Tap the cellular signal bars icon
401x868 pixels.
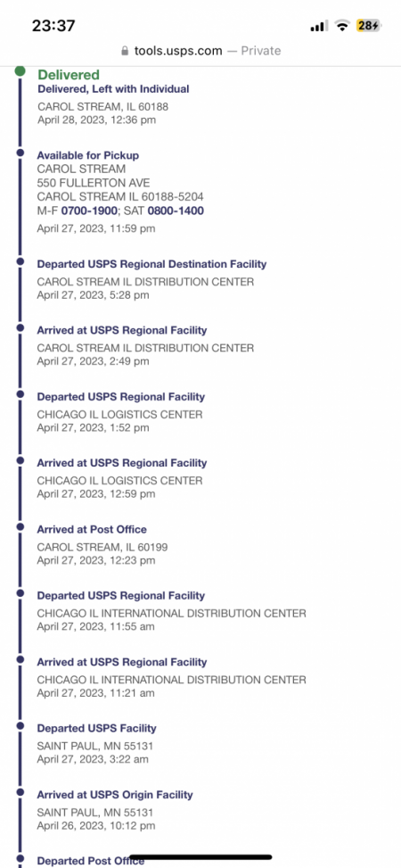(319, 26)
